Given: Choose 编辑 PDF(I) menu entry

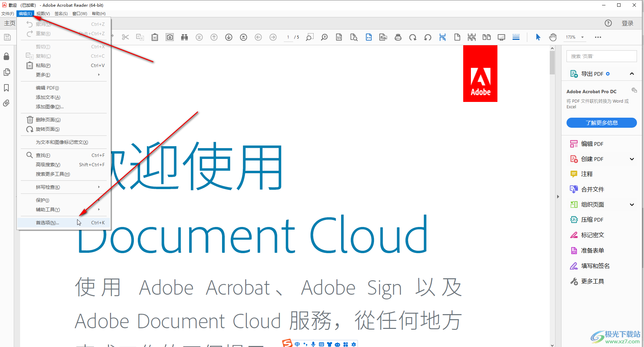Looking at the screenshot, I should tap(63, 88).
